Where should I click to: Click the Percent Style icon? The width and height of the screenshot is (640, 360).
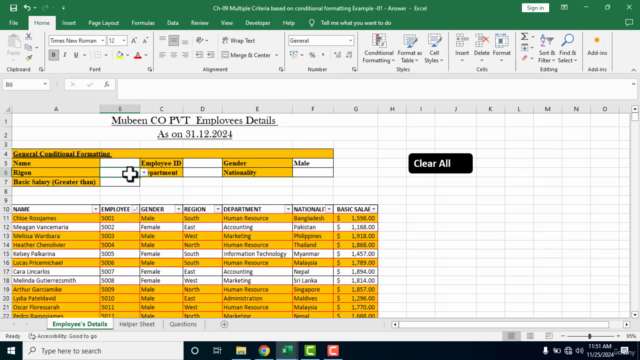pyautogui.click(x=312, y=55)
